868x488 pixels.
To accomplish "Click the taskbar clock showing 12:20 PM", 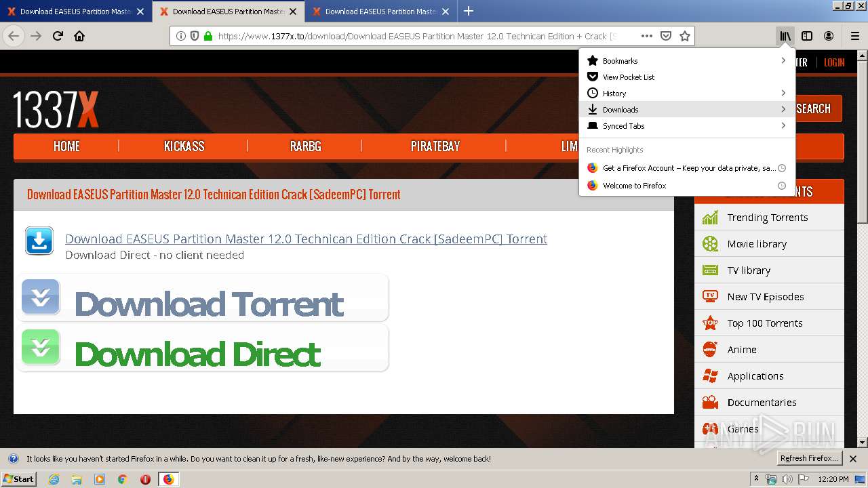I will pos(833,479).
